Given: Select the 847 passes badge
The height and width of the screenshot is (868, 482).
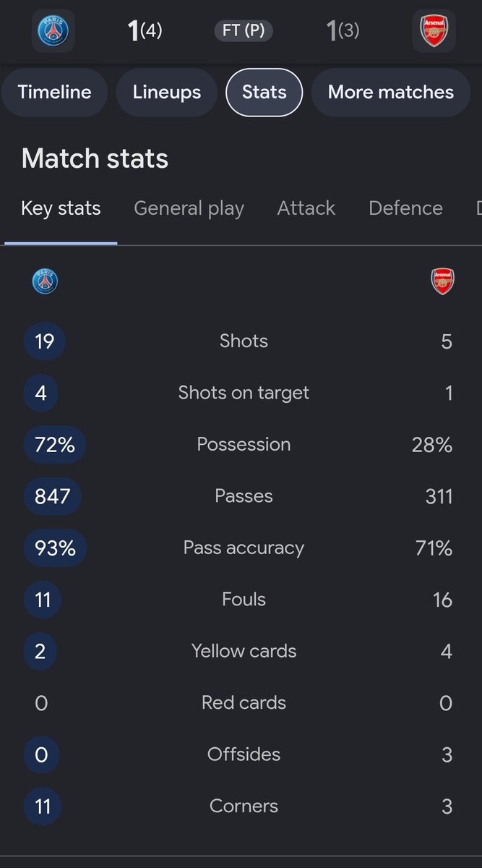Looking at the screenshot, I should pyautogui.click(x=53, y=496).
